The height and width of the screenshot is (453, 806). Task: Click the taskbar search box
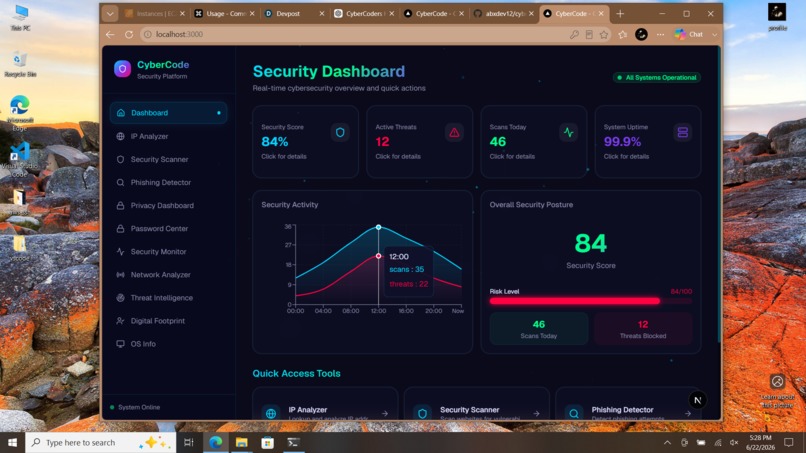(100, 443)
